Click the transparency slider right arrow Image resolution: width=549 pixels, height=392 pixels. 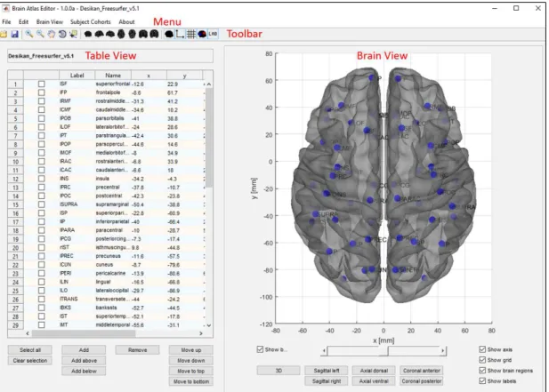pyautogui.click(x=443, y=351)
